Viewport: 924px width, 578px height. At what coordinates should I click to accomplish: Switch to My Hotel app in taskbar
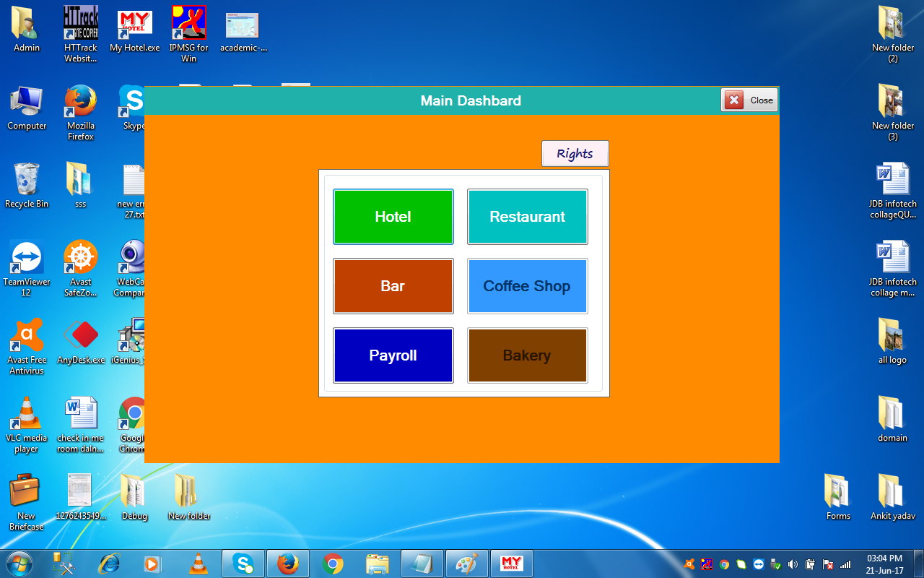[512, 564]
